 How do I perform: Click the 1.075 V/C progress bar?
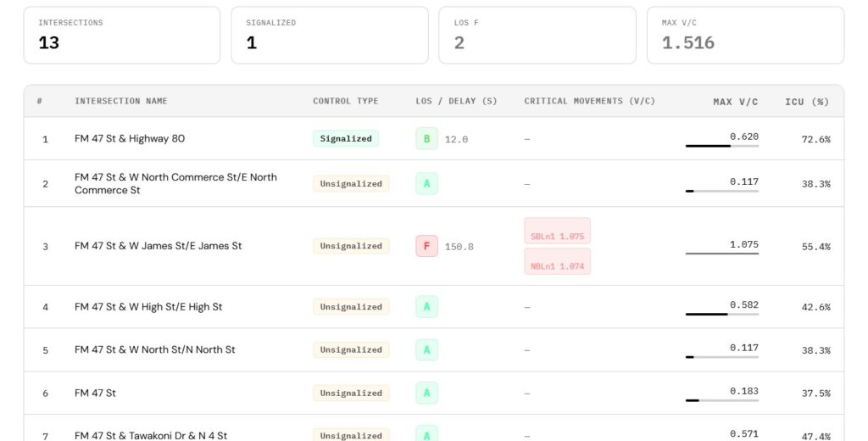[x=722, y=254]
